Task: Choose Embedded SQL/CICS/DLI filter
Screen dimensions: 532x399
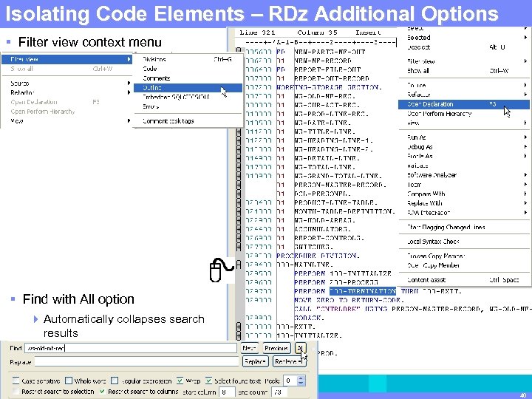Action: pyautogui.click(x=188, y=97)
